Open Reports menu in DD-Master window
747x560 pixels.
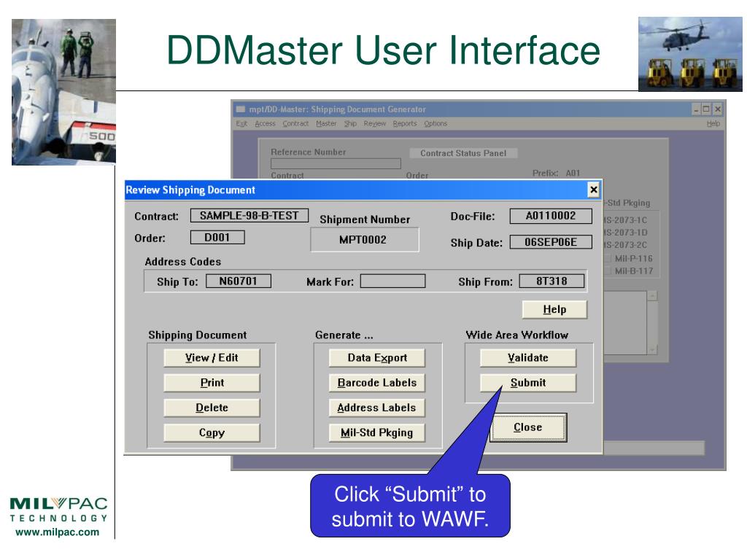(405, 123)
